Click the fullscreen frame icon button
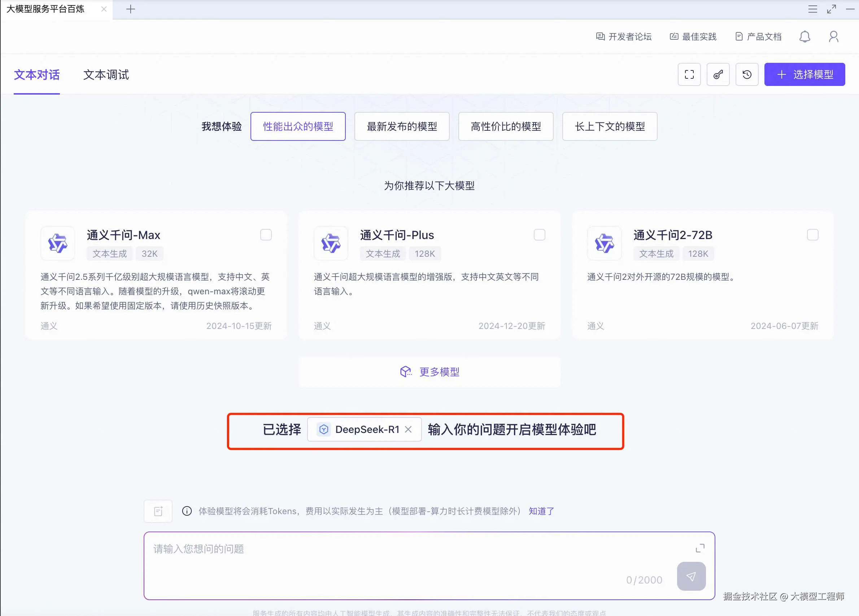Viewport: 859px width, 616px height. [x=689, y=75]
